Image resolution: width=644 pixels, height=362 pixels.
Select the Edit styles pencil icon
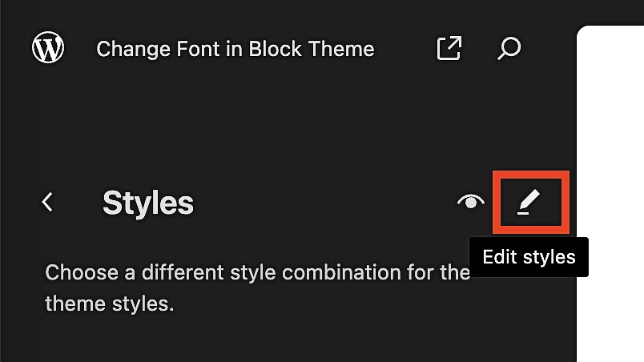point(529,202)
